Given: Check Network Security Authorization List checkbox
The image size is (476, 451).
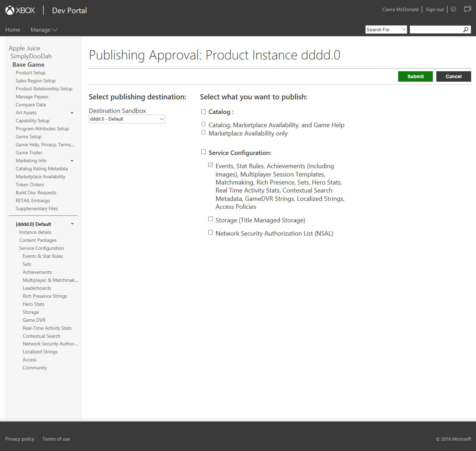Looking at the screenshot, I should 211,232.
